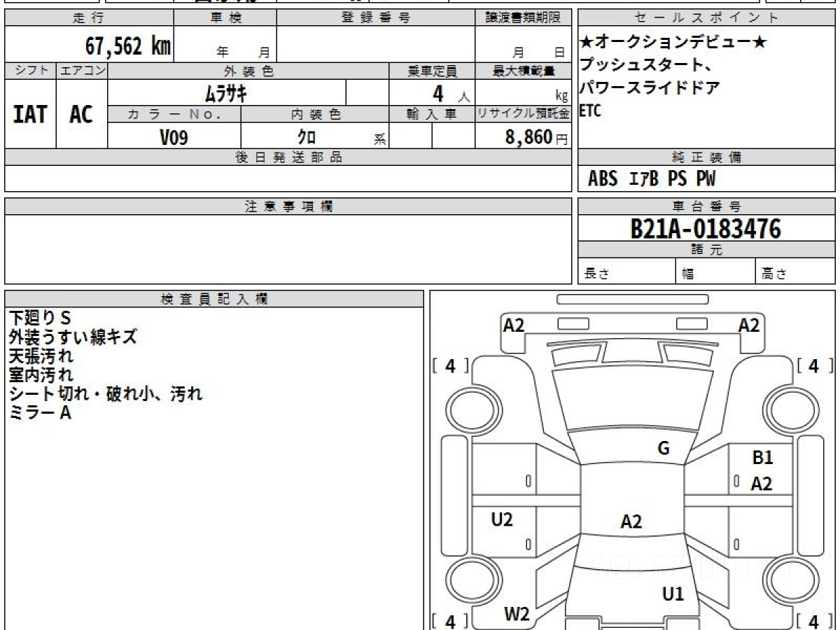Select the 内装色 header
This screenshot has width=840, height=630.
click(x=315, y=114)
